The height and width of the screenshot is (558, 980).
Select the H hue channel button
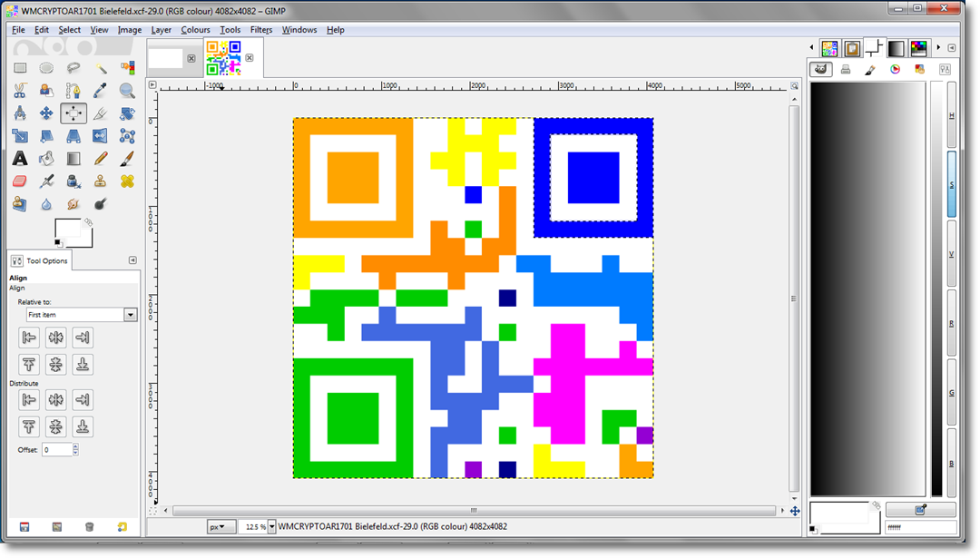[952, 115]
